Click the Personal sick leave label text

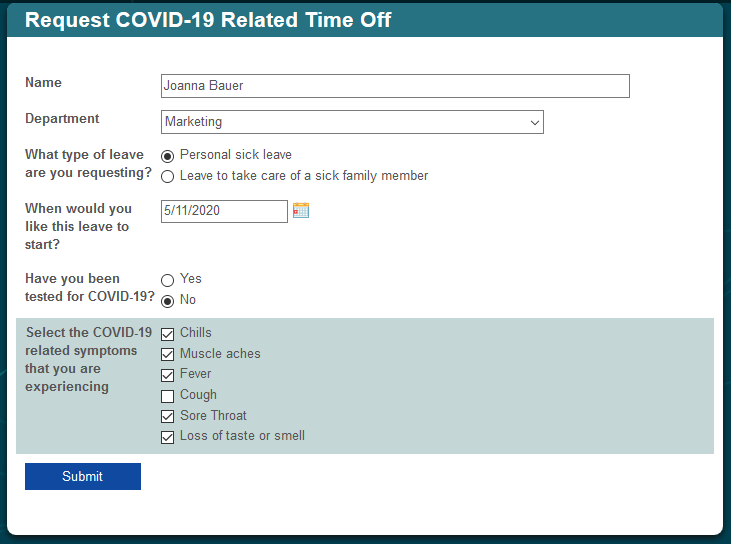(x=236, y=154)
